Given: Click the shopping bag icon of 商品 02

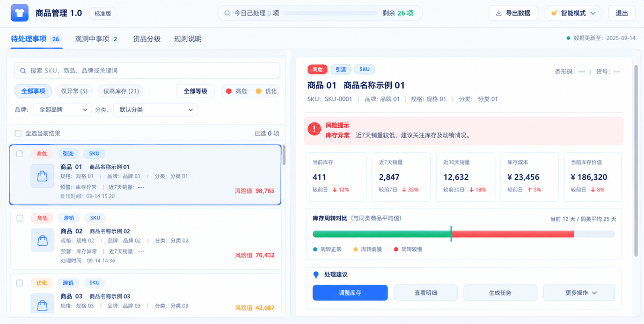Looking at the screenshot, I should coord(42,240).
